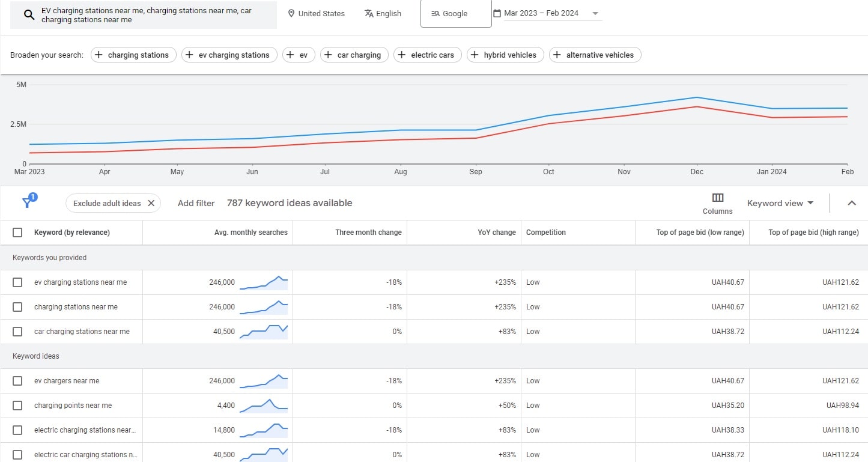The image size is (868, 462).
Task: Click trend sparkline for ev chargers near me
Action: (264, 381)
